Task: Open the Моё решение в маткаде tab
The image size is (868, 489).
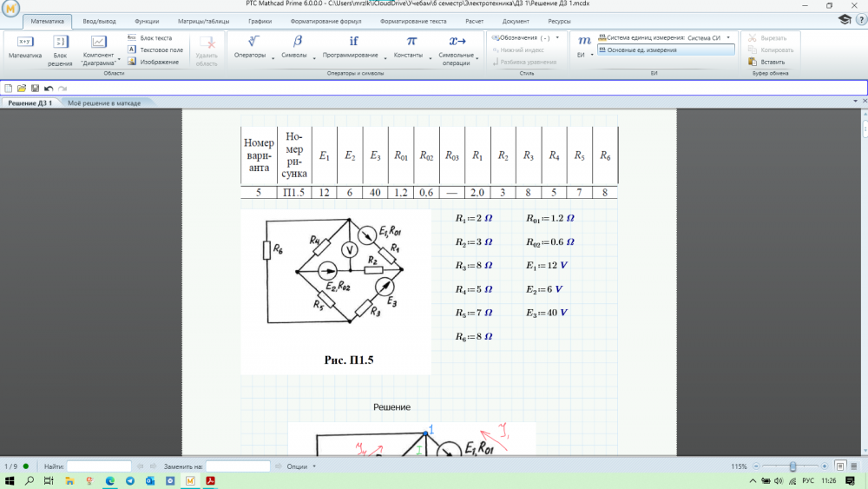Action: [x=104, y=103]
